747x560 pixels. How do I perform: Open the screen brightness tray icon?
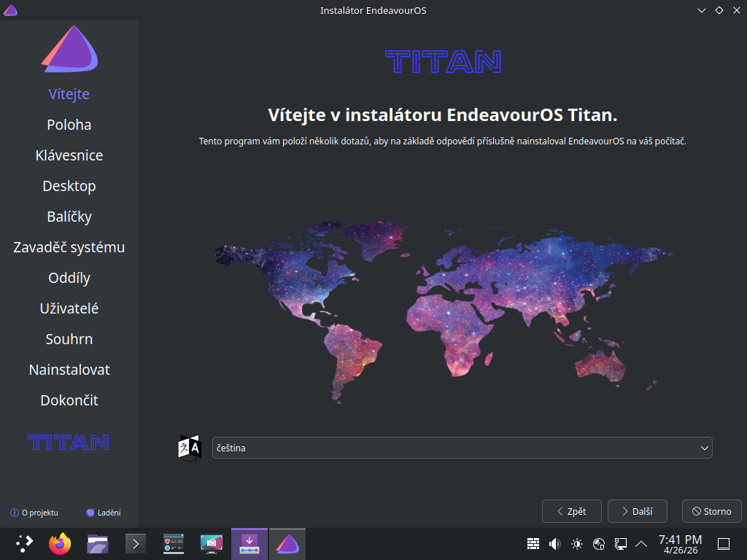(x=577, y=544)
